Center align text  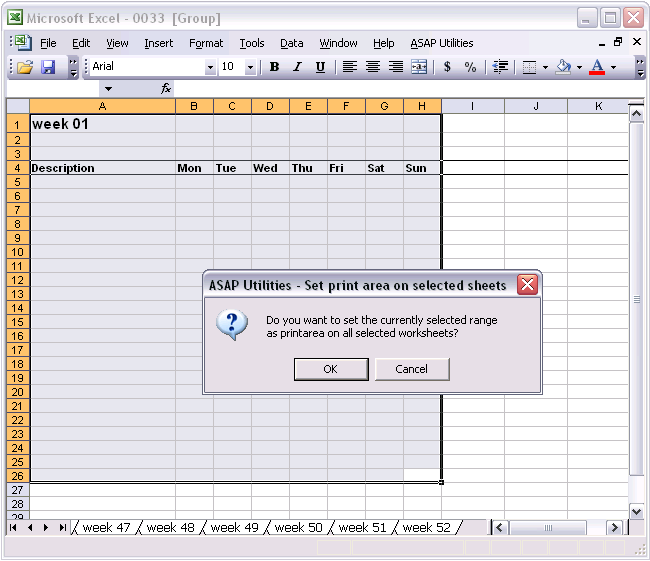click(x=373, y=67)
